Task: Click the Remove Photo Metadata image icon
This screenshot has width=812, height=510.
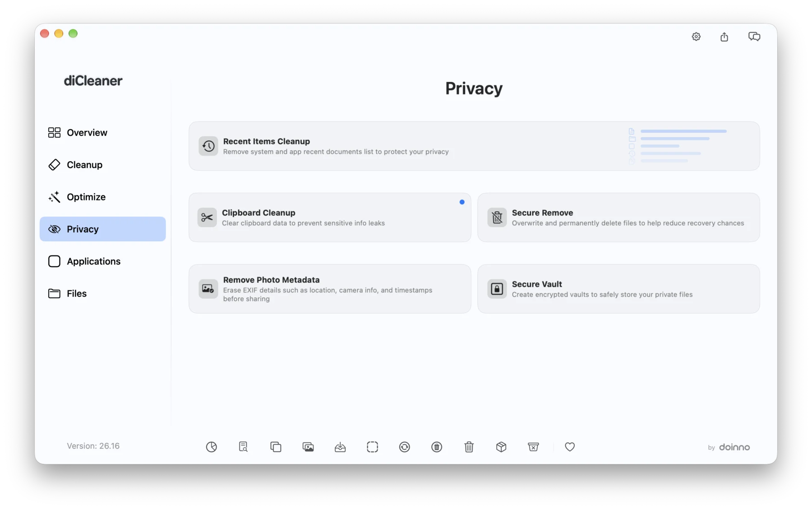Action: point(208,289)
